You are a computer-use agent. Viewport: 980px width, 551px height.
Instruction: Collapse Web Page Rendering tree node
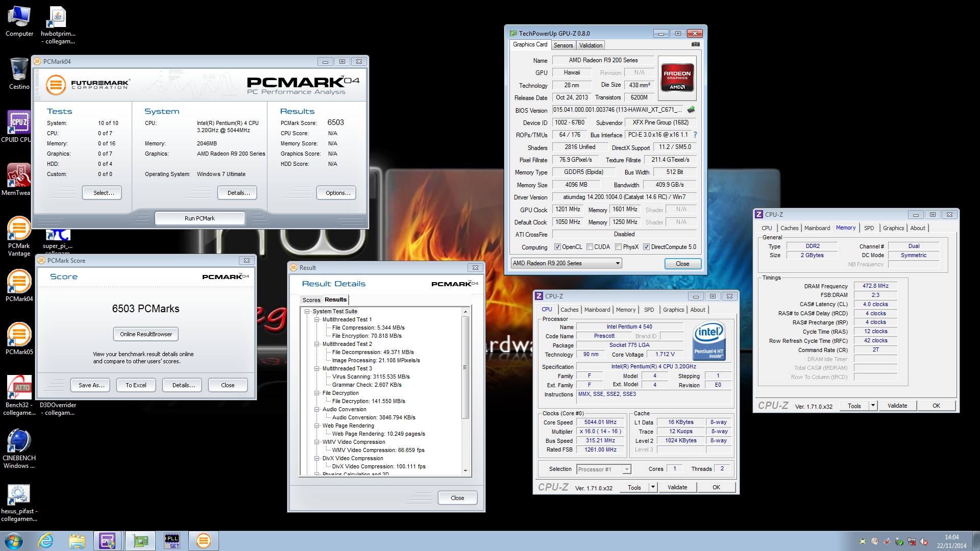coord(316,425)
